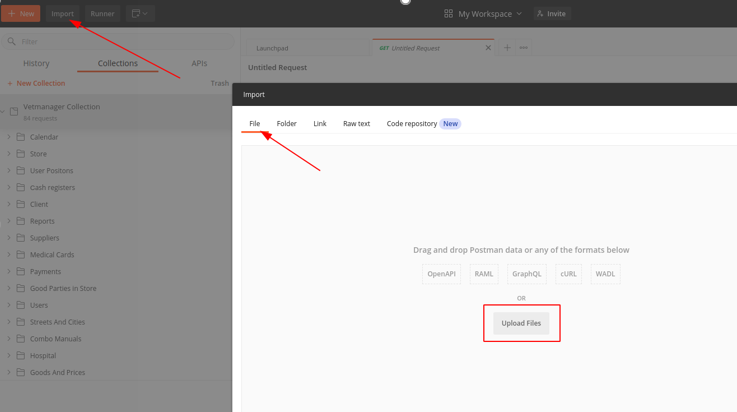Click the Hospital folder icon
737x412 pixels.
[x=21, y=355]
